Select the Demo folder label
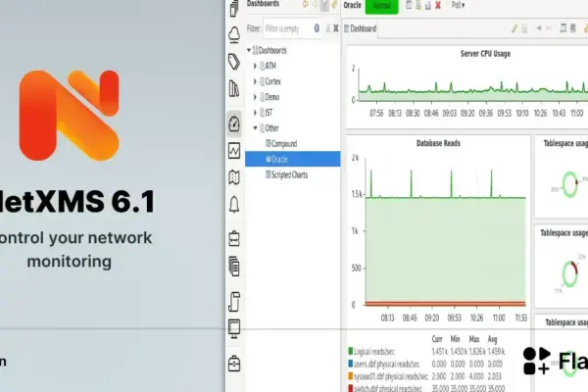 click(x=271, y=97)
